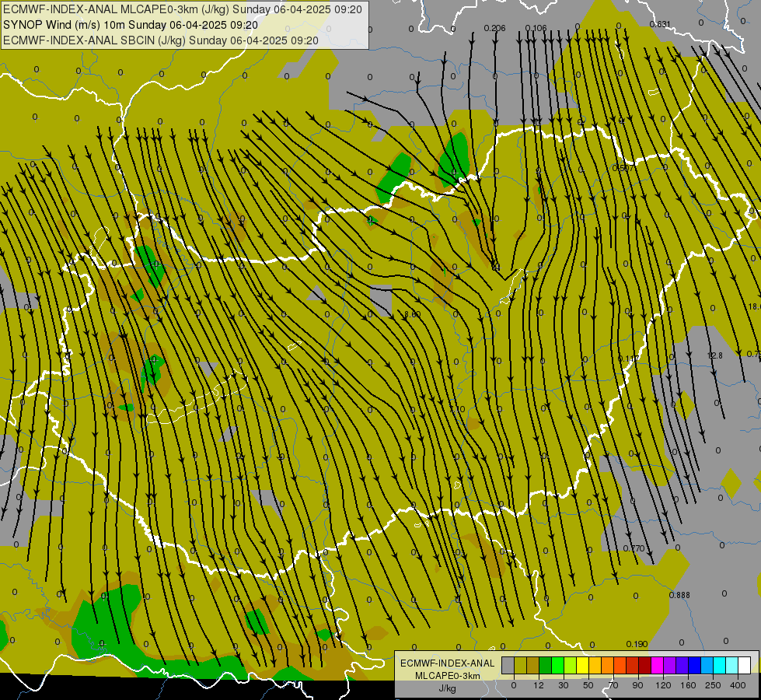Click the legend tick value 50
This screenshot has width=761, height=700.
coord(588,685)
